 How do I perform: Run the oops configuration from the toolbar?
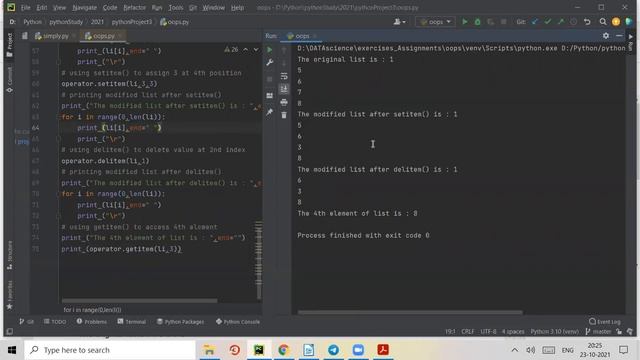coord(464,22)
